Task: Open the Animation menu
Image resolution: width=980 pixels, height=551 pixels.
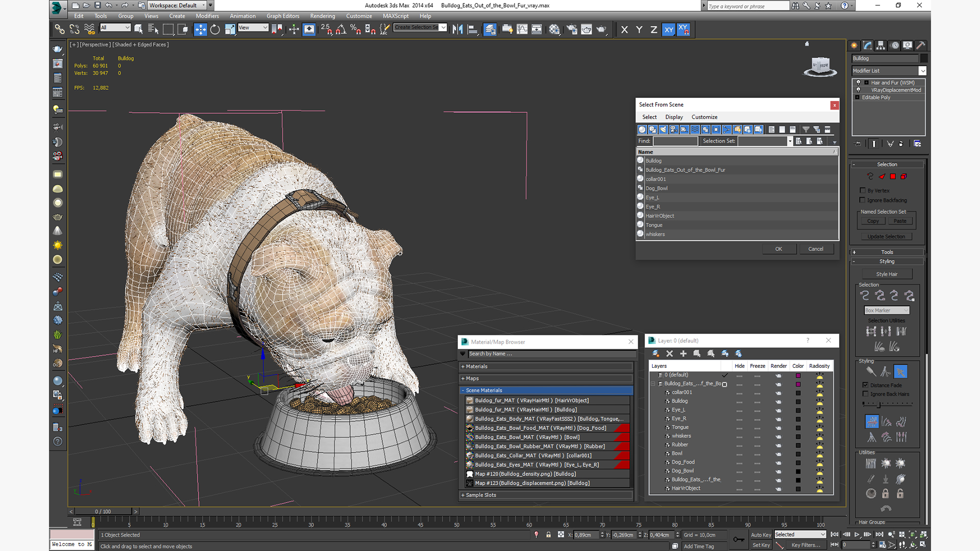Action: (x=242, y=16)
